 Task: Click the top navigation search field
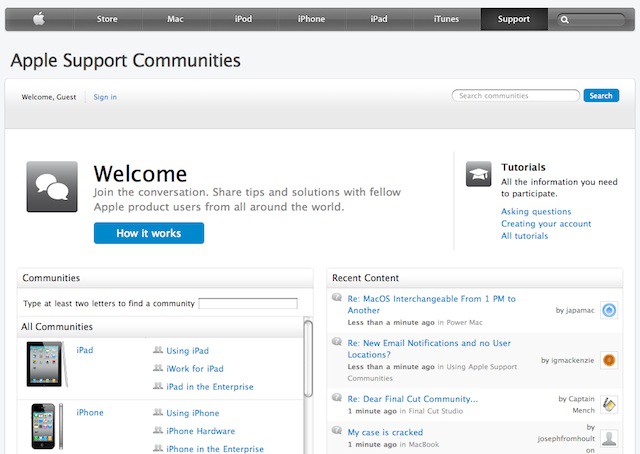coord(591,20)
